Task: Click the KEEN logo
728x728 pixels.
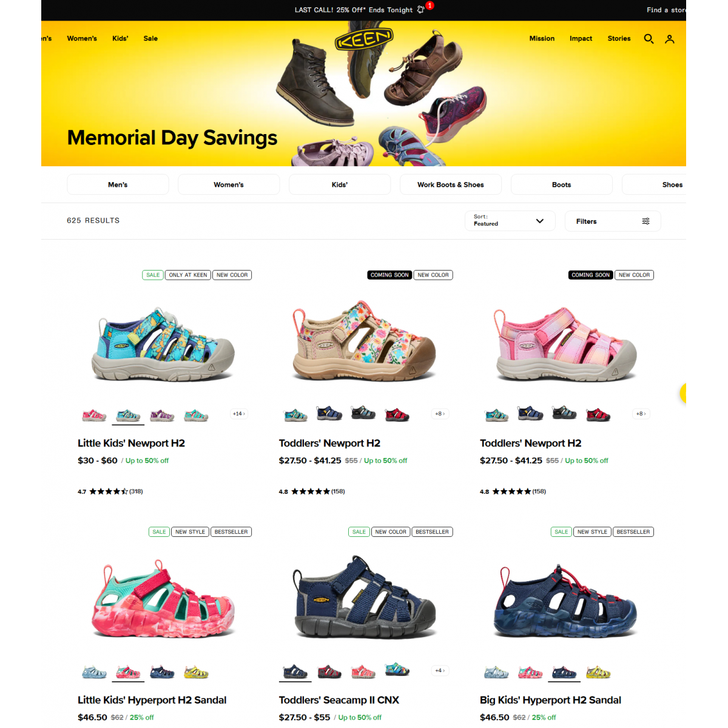Action: [x=364, y=39]
